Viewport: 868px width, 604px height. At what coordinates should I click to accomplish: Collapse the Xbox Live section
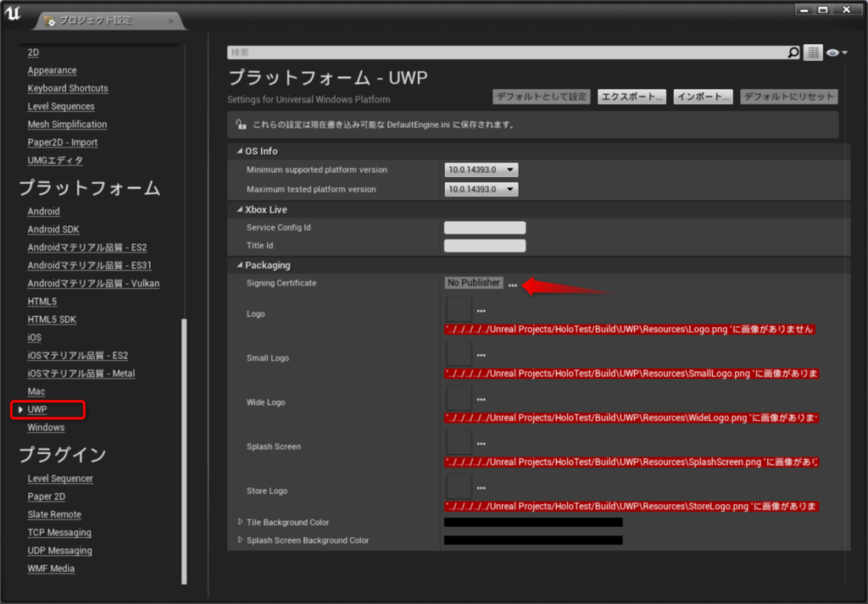click(x=240, y=209)
